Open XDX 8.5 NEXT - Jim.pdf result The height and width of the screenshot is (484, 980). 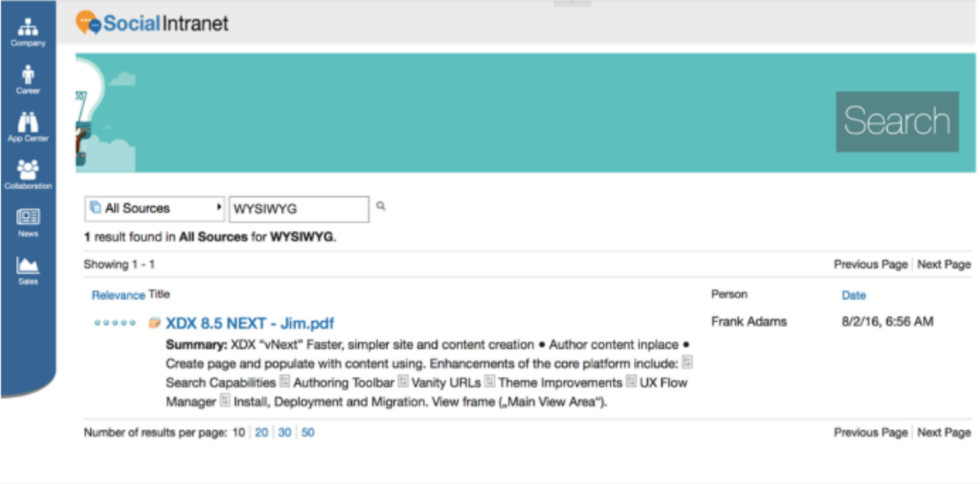click(250, 323)
